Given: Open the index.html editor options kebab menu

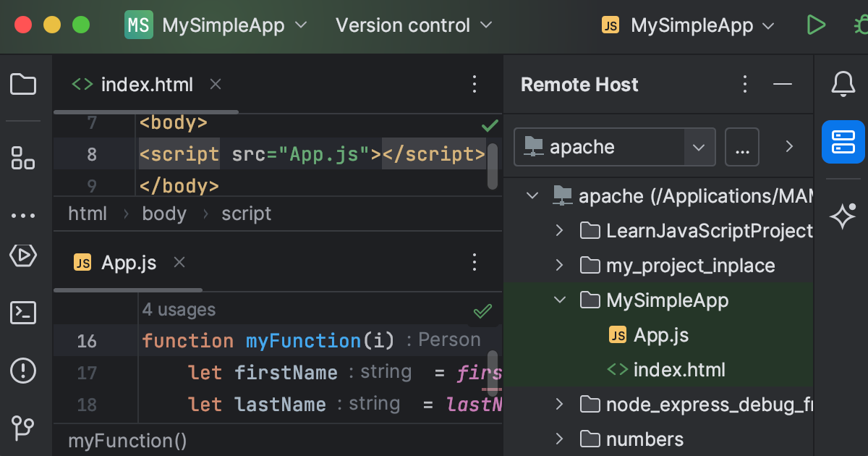Looking at the screenshot, I should (x=475, y=84).
